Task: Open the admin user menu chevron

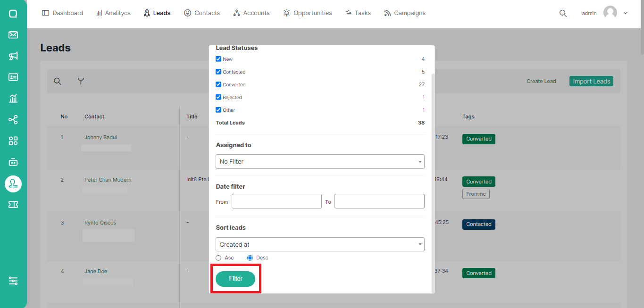Action: coord(626,13)
